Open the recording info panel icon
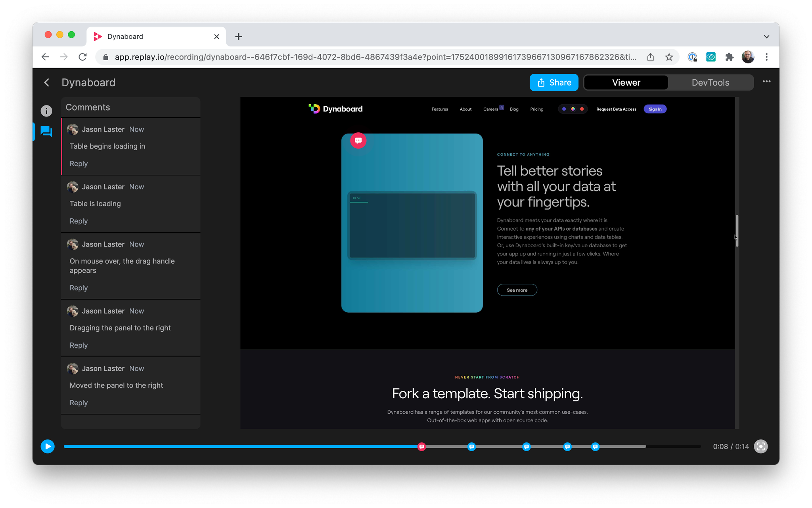This screenshot has height=508, width=812. click(x=46, y=111)
